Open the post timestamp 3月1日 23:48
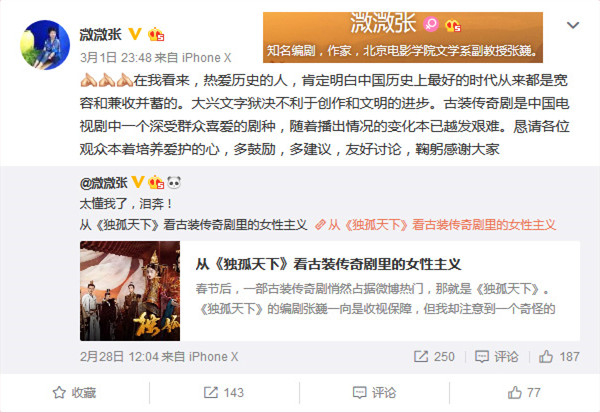The width and height of the screenshot is (600, 413). point(116,58)
